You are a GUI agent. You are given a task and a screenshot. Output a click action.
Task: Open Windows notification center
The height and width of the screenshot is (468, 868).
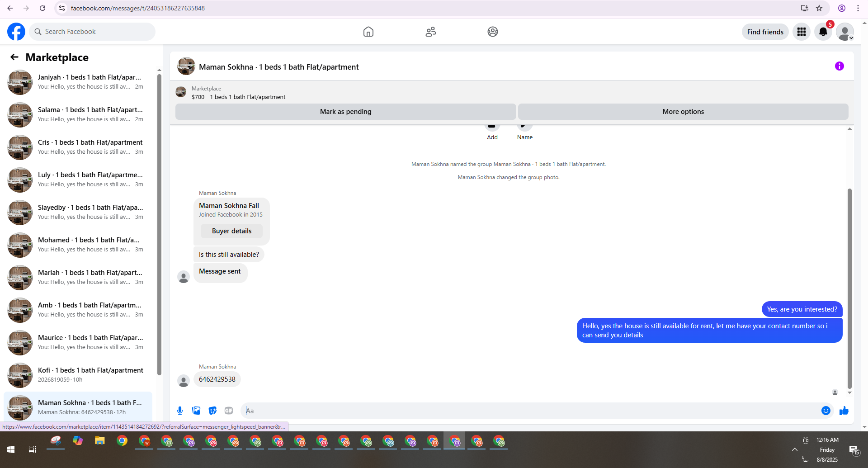point(854,450)
